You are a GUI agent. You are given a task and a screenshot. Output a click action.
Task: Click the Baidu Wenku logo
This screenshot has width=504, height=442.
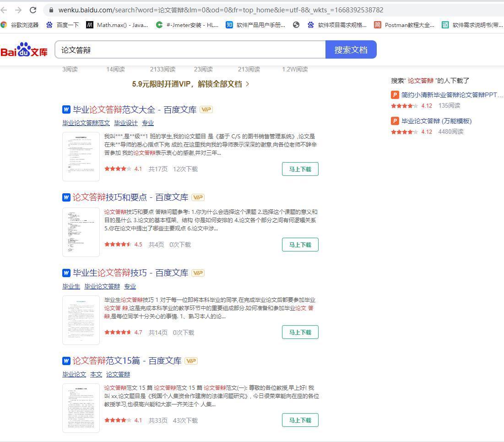pos(24,50)
